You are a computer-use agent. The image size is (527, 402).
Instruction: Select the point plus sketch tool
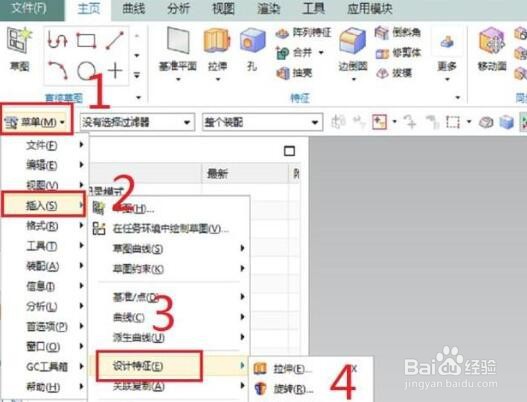point(115,71)
